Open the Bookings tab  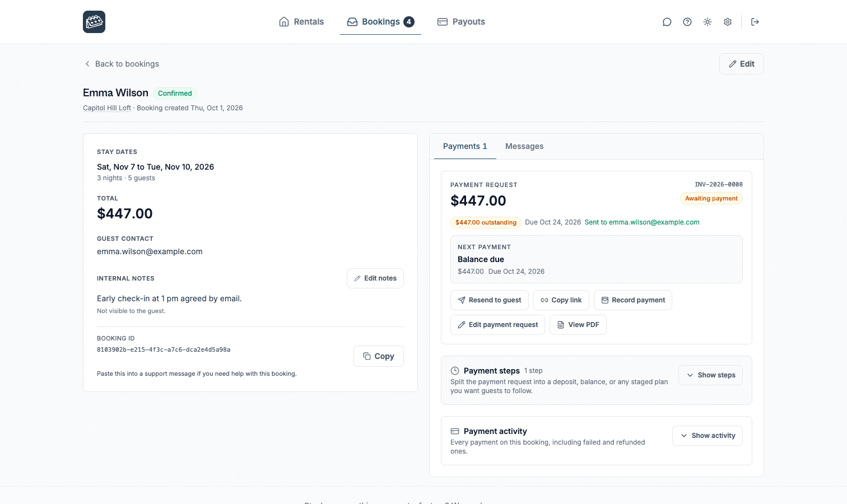[380, 22]
